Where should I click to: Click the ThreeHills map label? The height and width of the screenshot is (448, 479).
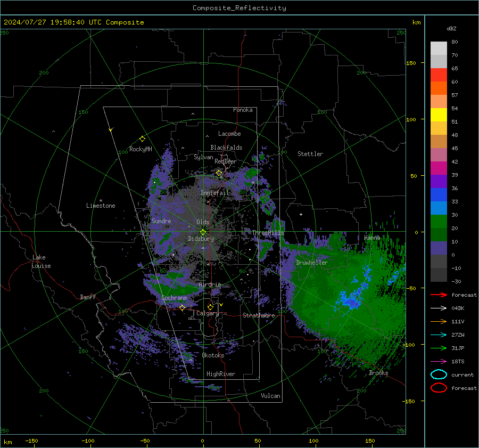268,233
